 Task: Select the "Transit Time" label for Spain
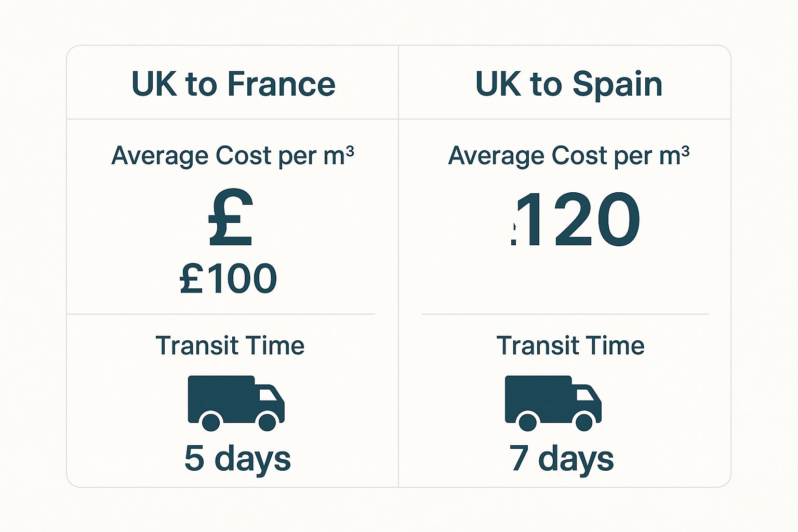point(570,346)
